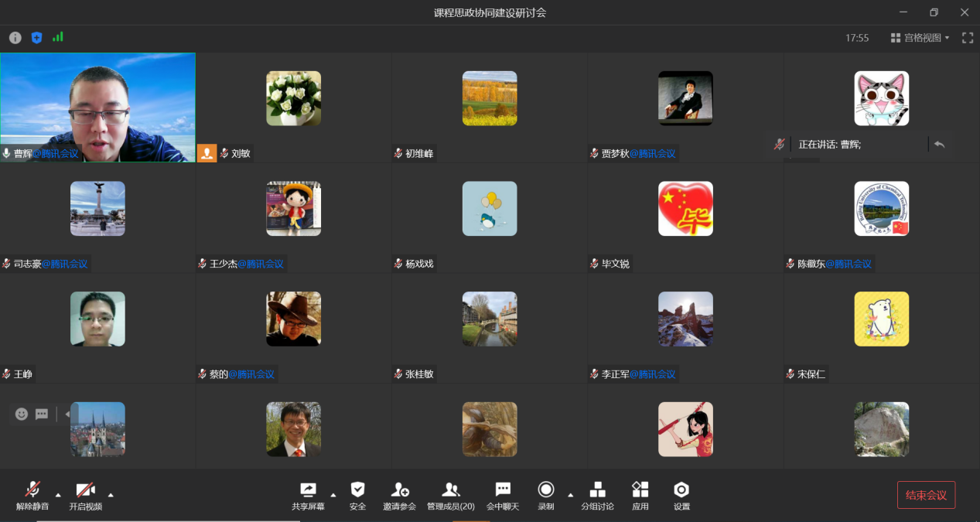This screenshot has width=980, height=522.
Task: Select the cartoon cat avatar tile
Action: point(882,98)
